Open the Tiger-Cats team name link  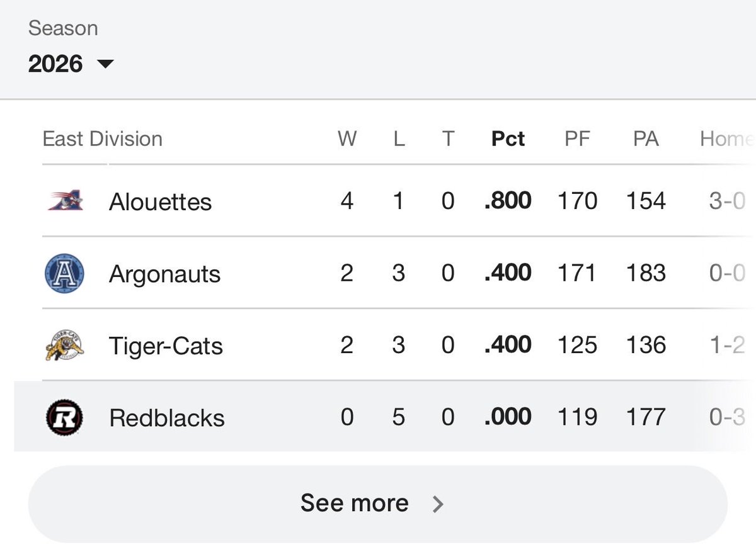click(166, 346)
